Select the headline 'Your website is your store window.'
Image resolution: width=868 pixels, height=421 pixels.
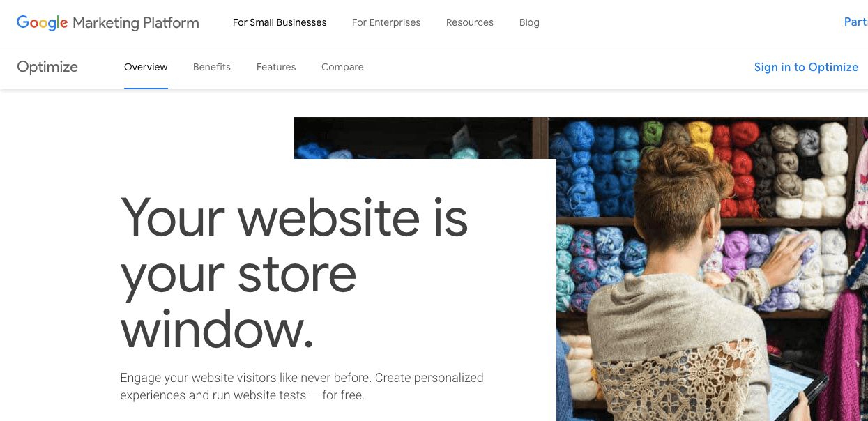point(293,272)
